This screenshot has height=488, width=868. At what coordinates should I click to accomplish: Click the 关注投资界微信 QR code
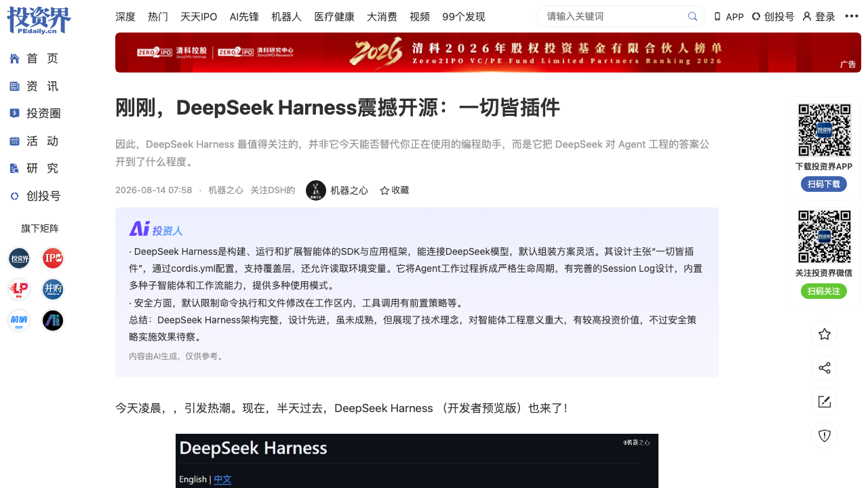point(824,237)
